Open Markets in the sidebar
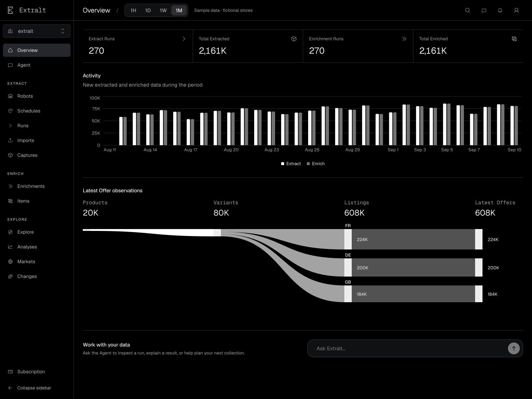 pyautogui.click(x=37, y=262)
